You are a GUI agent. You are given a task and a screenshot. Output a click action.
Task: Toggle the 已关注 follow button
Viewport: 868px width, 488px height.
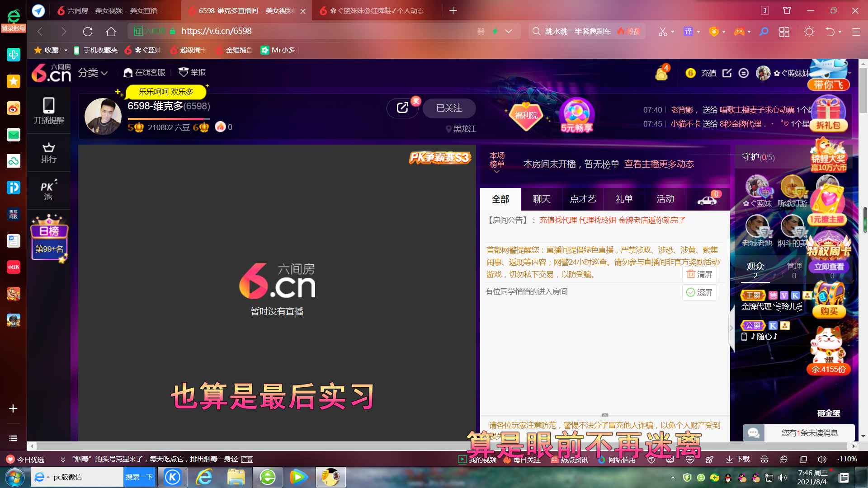449,108
